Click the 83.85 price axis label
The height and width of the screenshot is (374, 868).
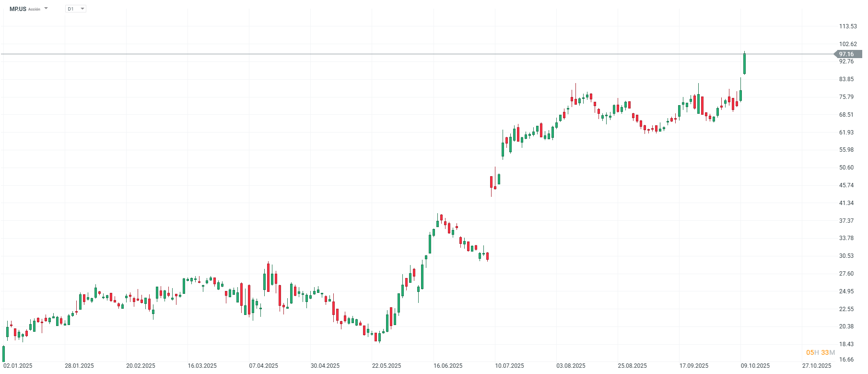pos(846,79)
